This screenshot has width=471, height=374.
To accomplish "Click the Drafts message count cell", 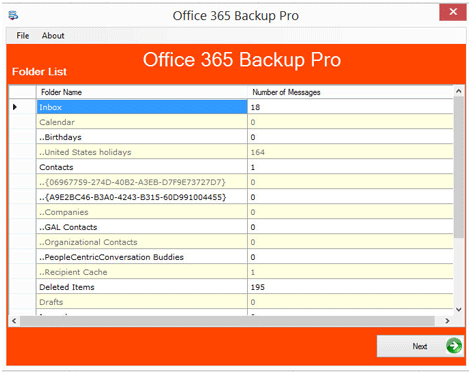I will [x=350, y=302].
